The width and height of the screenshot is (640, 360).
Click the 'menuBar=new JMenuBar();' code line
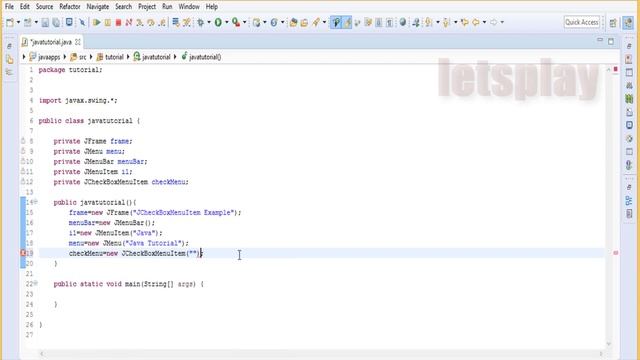click(x=112, y=223)
